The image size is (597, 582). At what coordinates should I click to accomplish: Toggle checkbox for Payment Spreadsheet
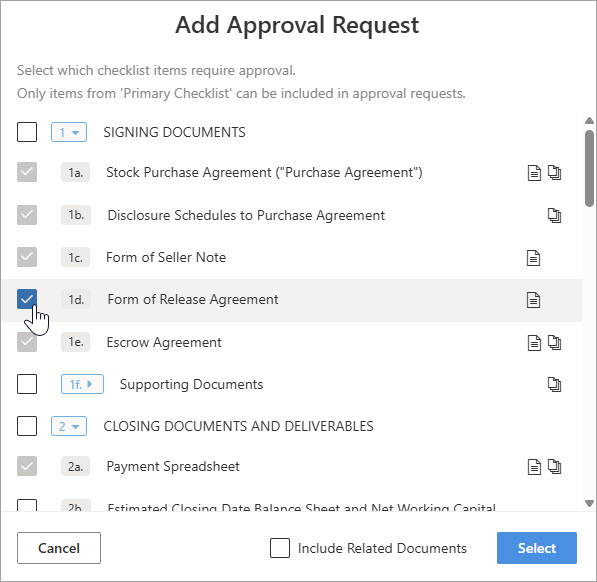tap(27, 466)
